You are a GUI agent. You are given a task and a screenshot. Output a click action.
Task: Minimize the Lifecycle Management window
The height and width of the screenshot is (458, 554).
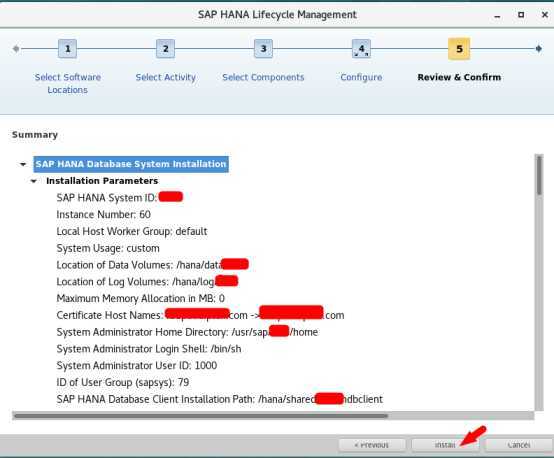coord(497,15)
